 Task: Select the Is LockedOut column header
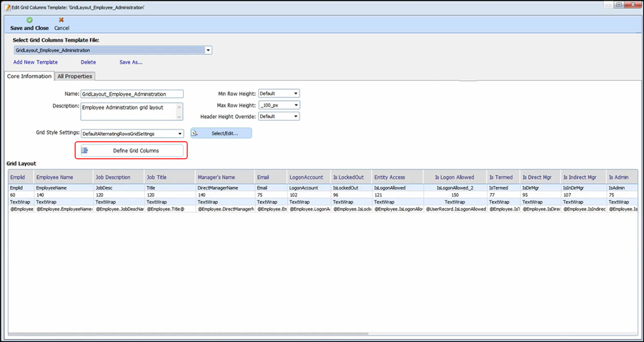click(350, 177)
